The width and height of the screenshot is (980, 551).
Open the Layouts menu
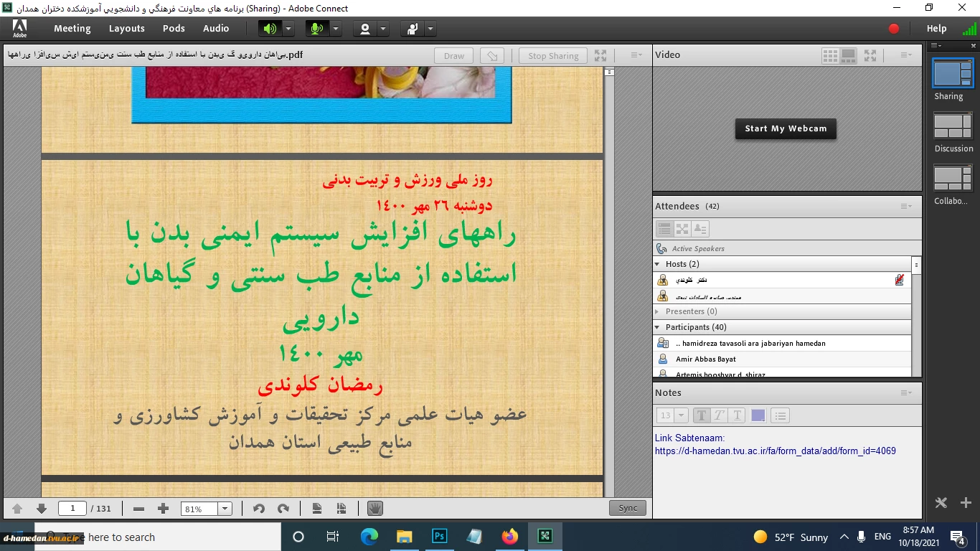pos(127,29)
